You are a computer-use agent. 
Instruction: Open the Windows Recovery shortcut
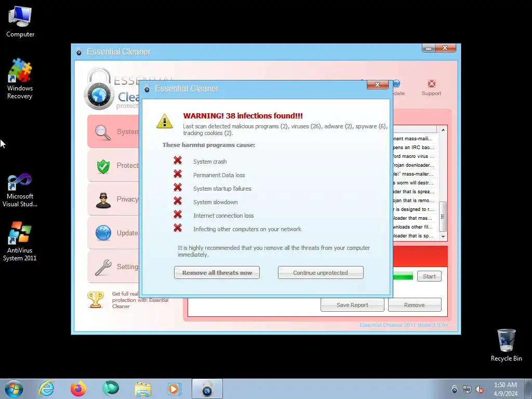pyautogui.click(x=20, y=79)
